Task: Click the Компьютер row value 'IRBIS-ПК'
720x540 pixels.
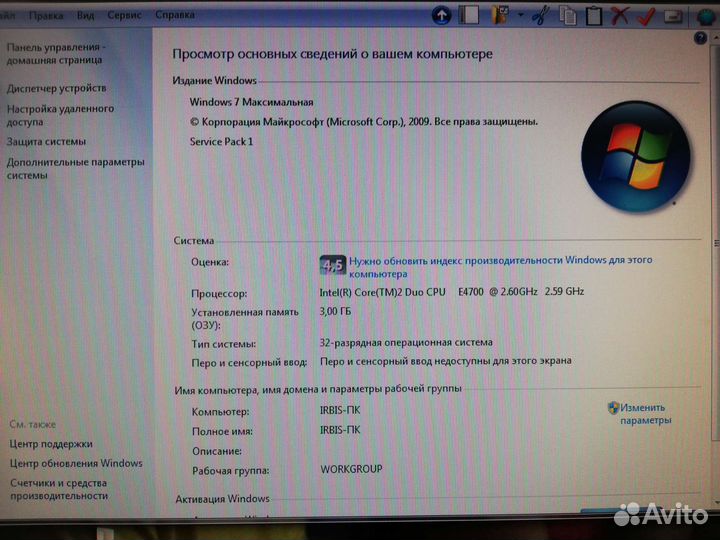Action: 340,410
